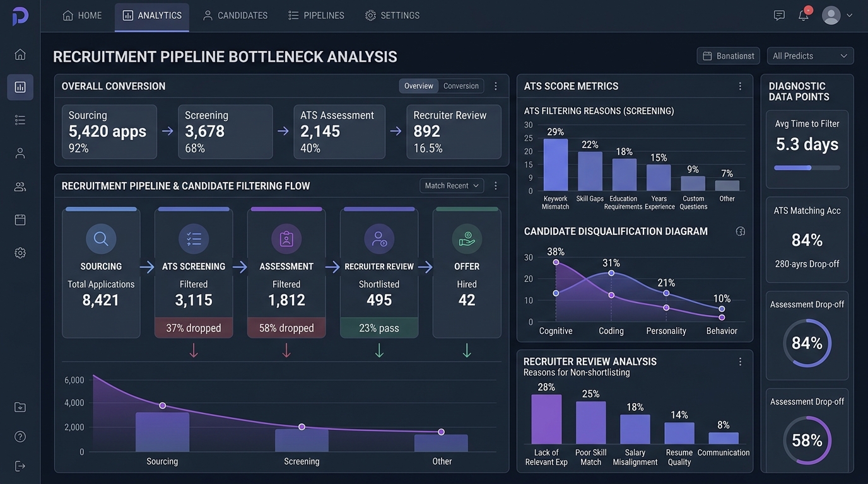Viewport: 868px width, 484px height.
Task: Click the 58% dropped badge
Action: [286, 328]
